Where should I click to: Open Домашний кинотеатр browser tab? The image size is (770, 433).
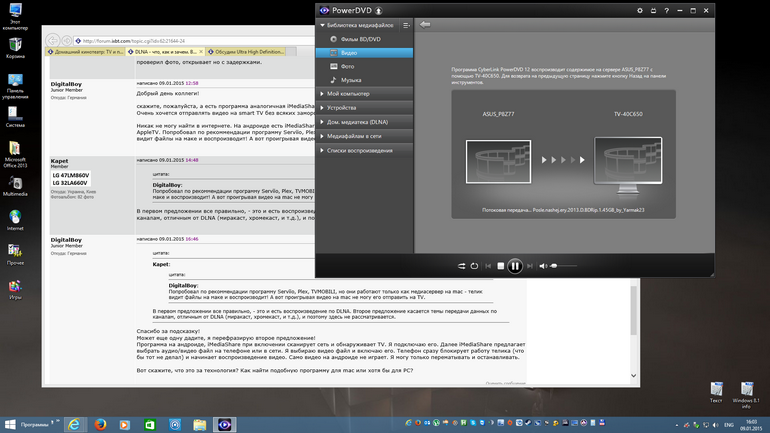(x=85, y=52)
